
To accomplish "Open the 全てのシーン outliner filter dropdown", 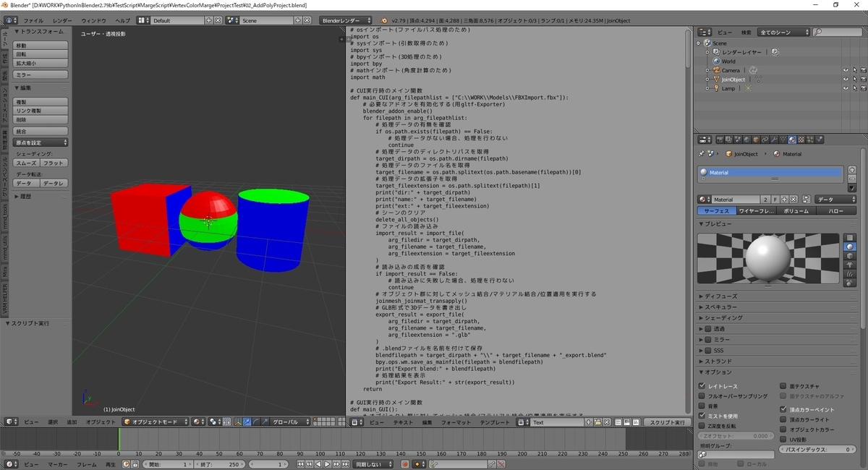I will point(783,33).
